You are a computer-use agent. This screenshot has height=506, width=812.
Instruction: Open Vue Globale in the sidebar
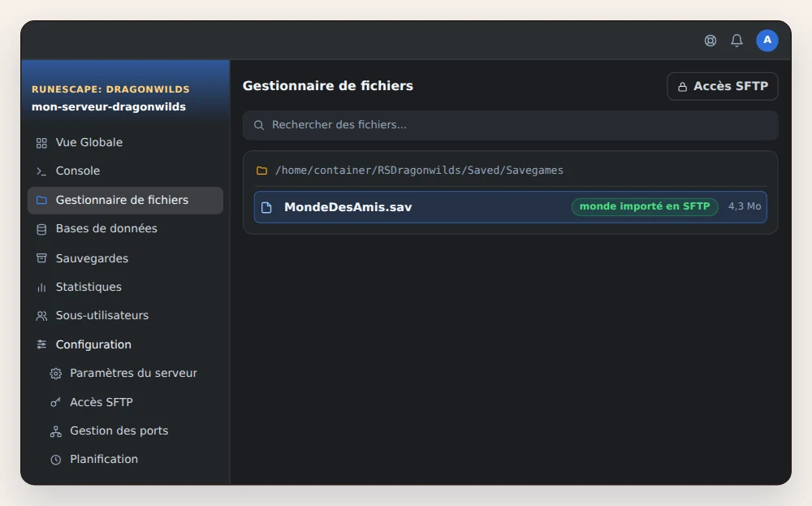tap(125, 142)
